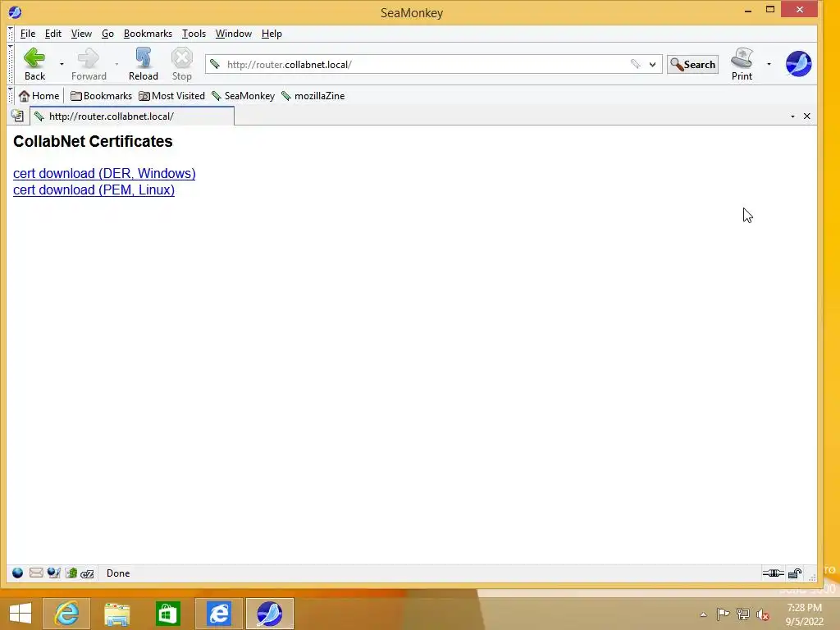Open the Windows Start button
Image resolution: width=840 pixels, height=630 pixels.
pyautogui.click(x=21, y=614)
